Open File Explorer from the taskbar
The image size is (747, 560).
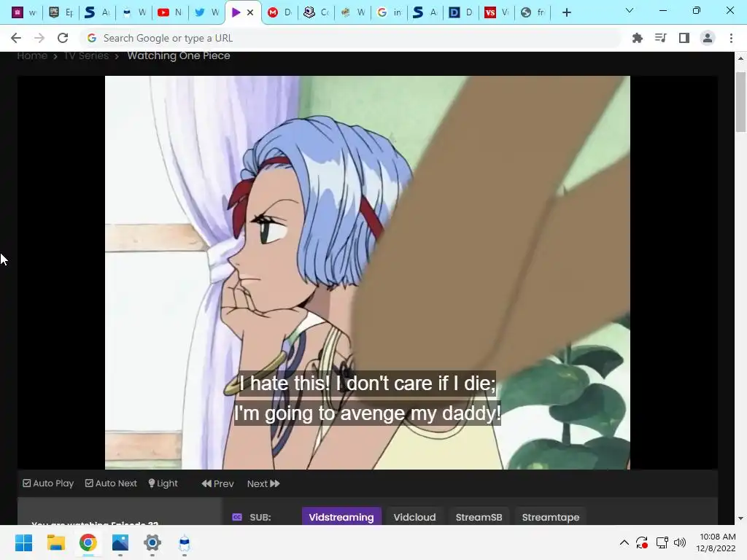tap(55, 542)
